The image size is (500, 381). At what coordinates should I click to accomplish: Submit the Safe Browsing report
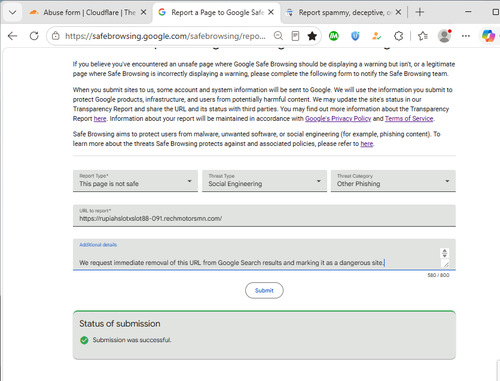(x=264, y=290)
